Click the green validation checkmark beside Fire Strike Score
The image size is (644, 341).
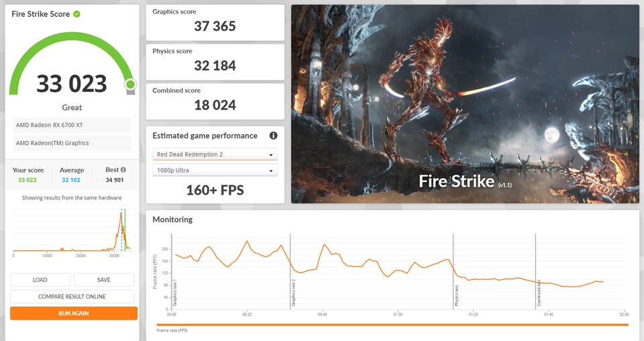coord(76,14)
